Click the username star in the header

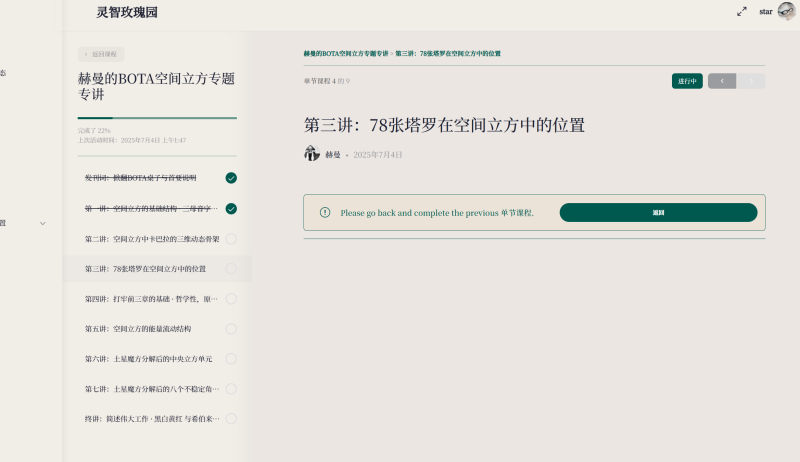coord(765,11)
